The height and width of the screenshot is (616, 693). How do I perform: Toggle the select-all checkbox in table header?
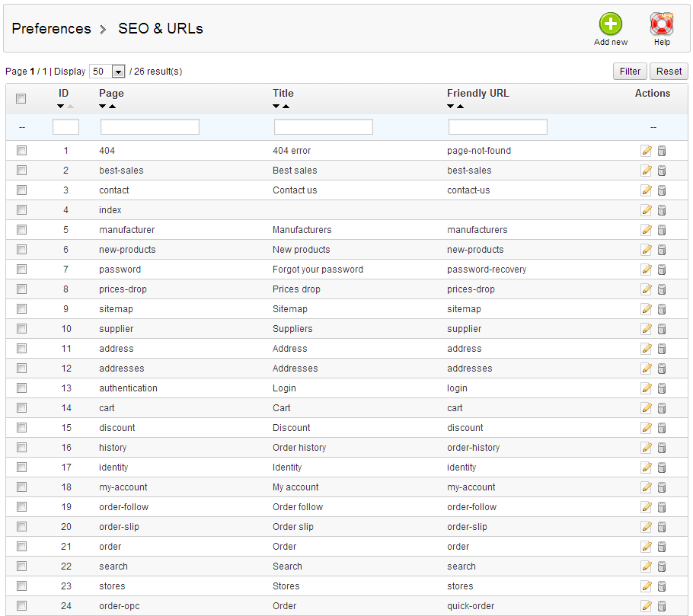21,98
